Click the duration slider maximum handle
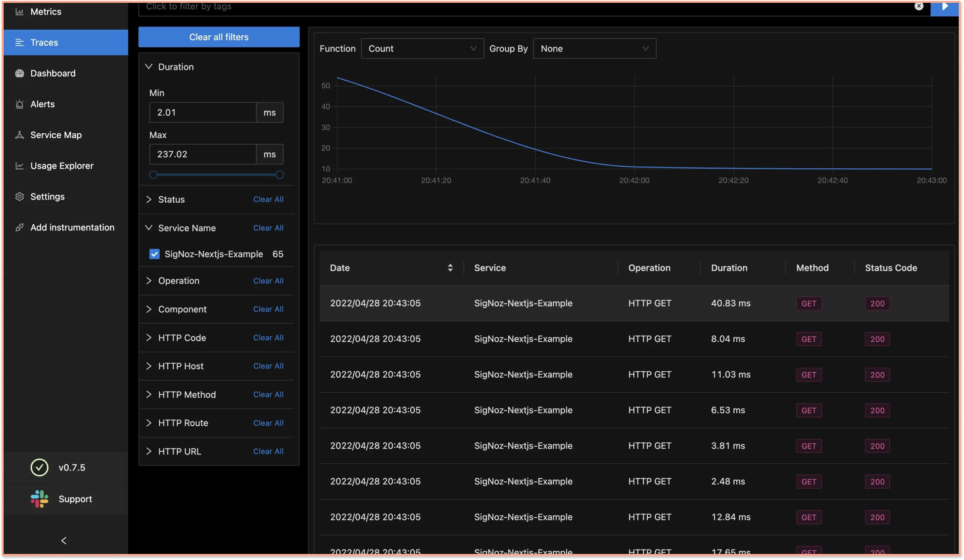The width and height of the screenshot is (964, 560). [280, 175]
